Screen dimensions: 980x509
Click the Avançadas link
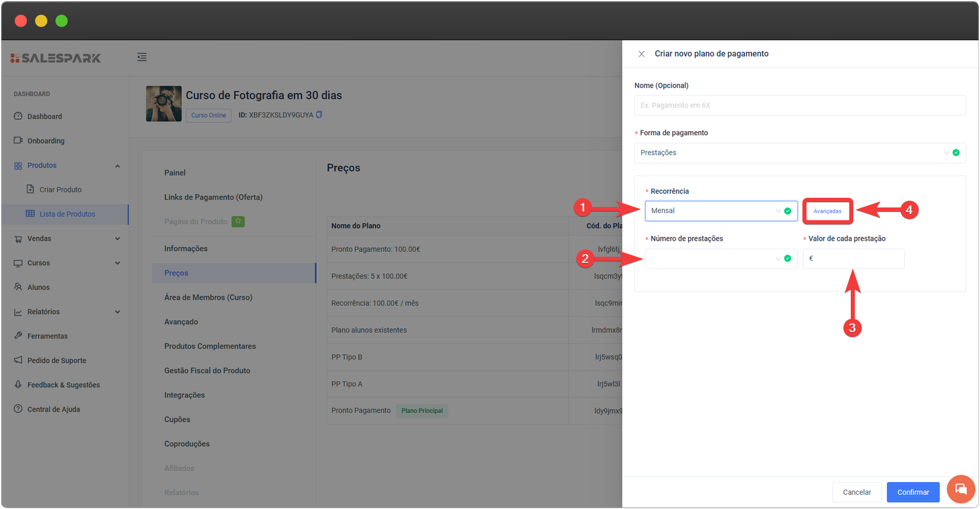pyautogui.click(x=827, y=211)
